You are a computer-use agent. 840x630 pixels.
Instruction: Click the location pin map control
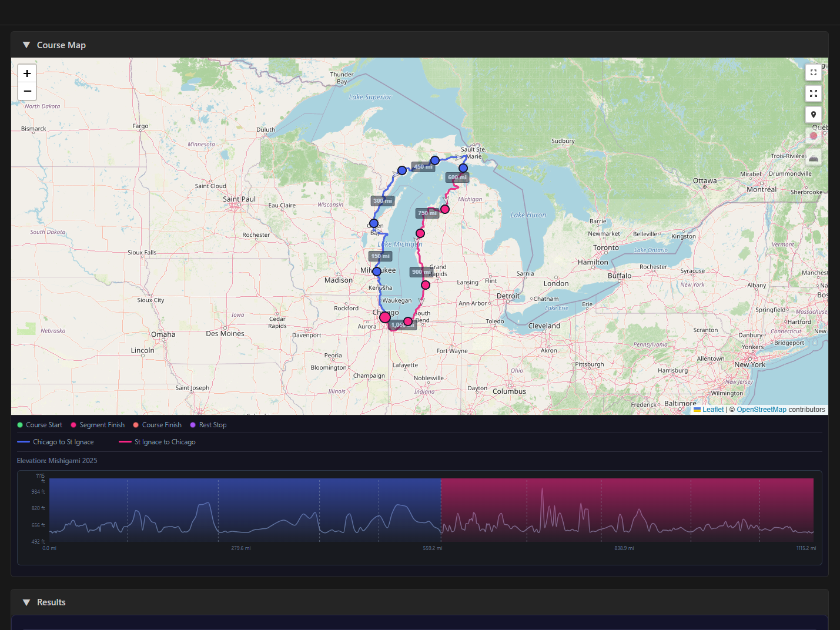814,115
